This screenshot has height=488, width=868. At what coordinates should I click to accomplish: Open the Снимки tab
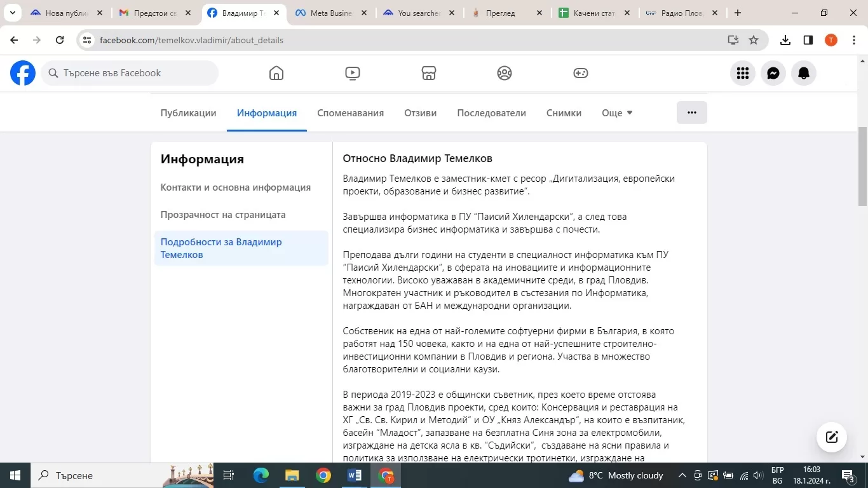pyautogui.click(x=564, y=113)
